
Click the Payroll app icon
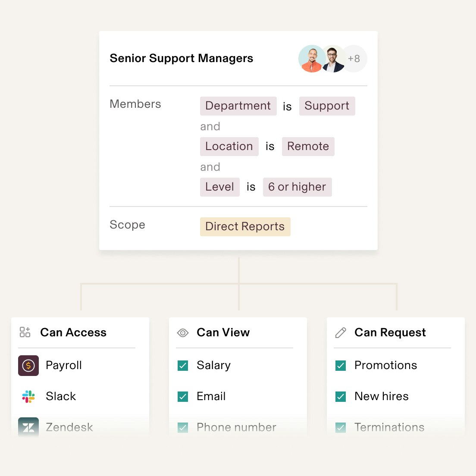point(28,366)
